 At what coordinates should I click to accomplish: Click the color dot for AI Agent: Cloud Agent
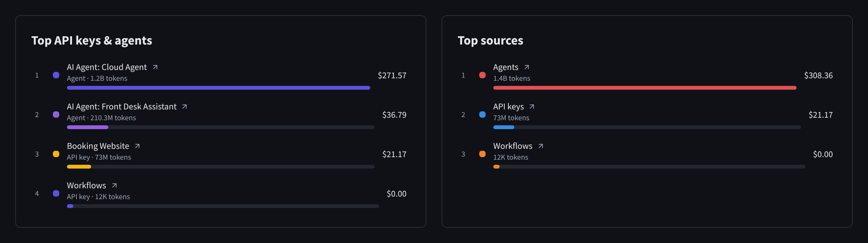coord(56,75)
